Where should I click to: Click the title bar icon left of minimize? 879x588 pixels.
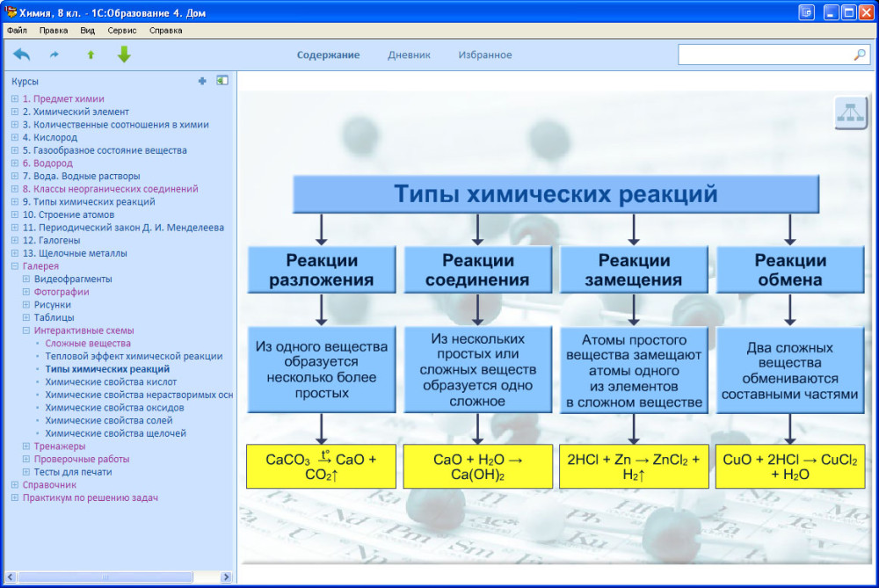click(806, 12)
